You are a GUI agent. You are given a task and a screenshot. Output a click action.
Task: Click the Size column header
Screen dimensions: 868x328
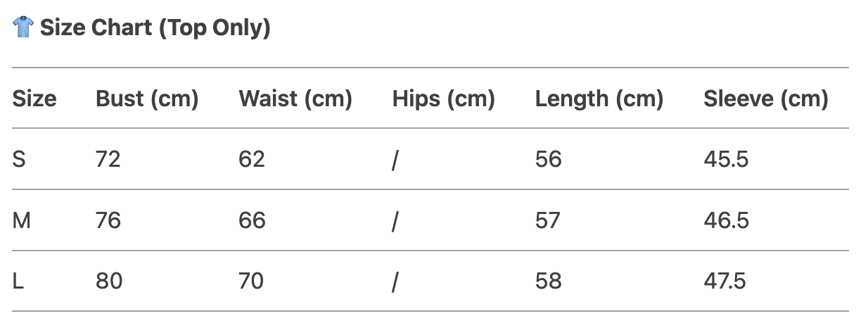[34, 99]
